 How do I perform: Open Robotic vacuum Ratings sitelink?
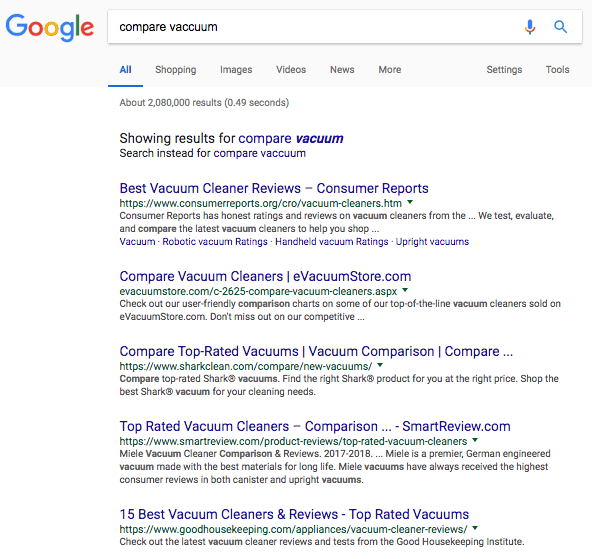pyautogui.click(x=215, y=242)
